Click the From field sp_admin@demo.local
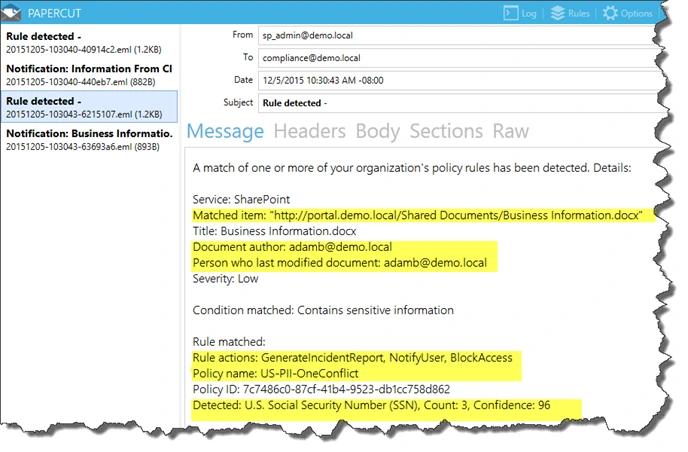 [459, 36]
